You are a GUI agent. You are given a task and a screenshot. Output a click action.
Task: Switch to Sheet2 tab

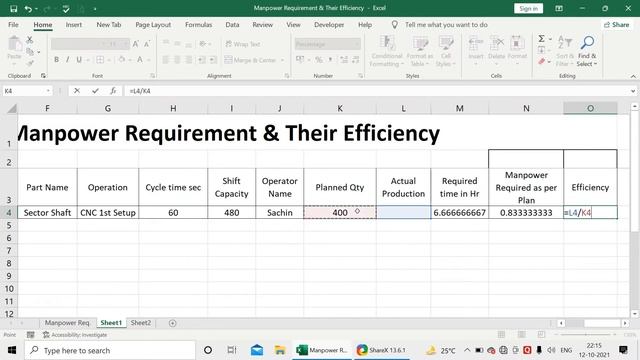click(x=141, y=322)
